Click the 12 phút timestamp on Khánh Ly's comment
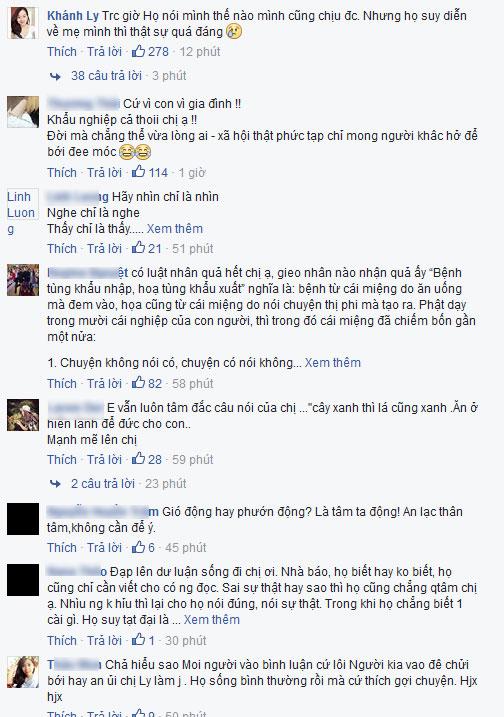This screenshot has width=504, height=717. coord(200,51)
